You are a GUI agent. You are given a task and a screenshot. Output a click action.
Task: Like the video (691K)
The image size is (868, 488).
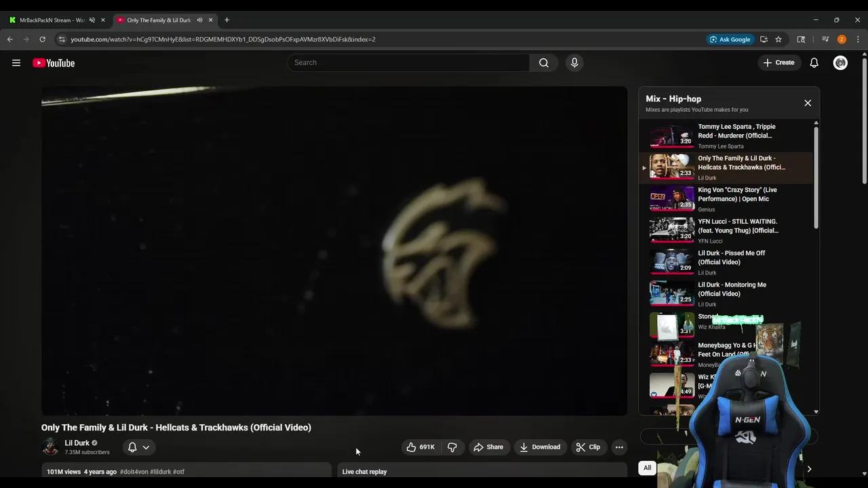pyautogui.click(x=420, y=447)
